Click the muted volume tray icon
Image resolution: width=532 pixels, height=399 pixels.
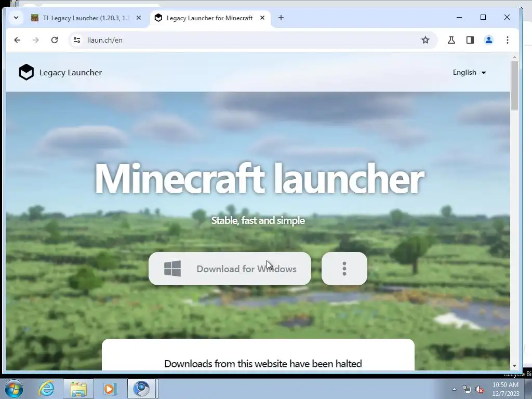point(480,389)
